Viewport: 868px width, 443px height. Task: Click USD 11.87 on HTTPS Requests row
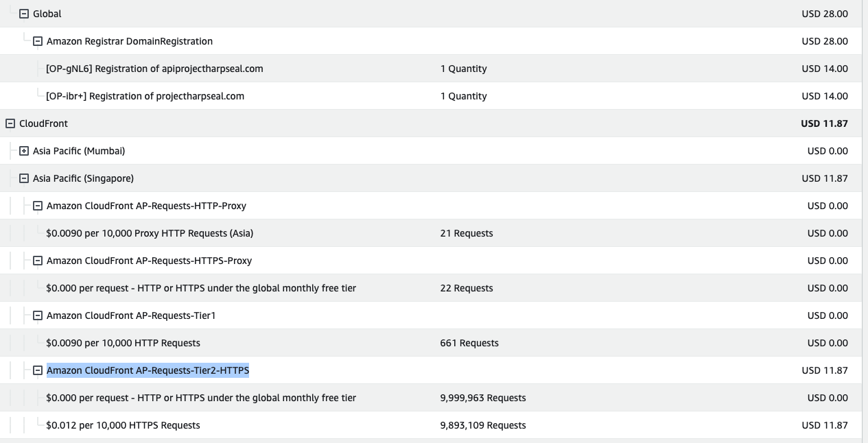[825, 425]
